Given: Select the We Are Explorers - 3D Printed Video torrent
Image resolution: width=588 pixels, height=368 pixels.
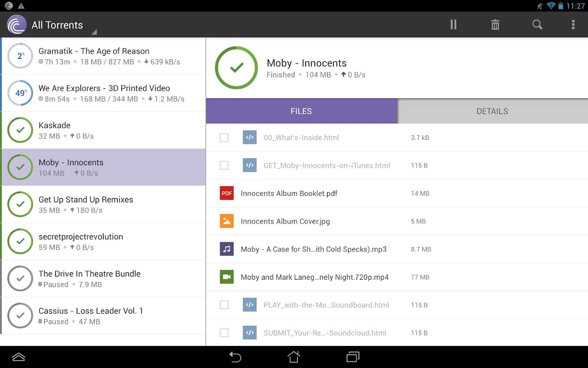Looking at the screenshot, I should pos(103,93).
